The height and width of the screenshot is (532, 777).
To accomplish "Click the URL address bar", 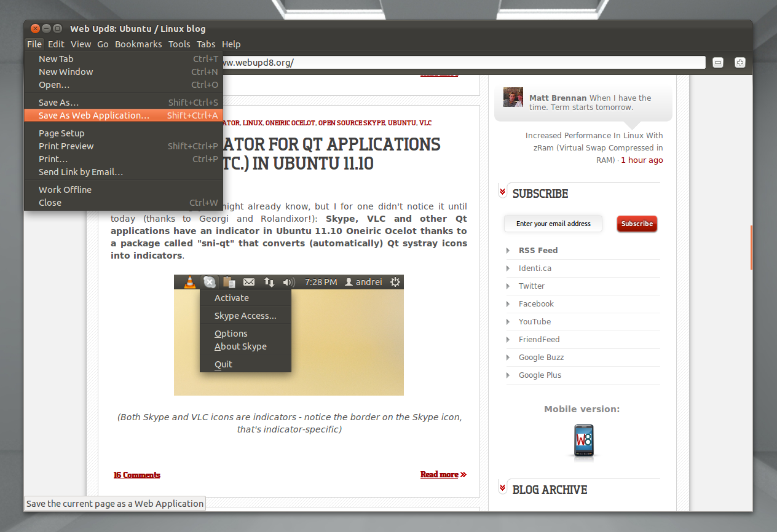I will tap(464, 63).
